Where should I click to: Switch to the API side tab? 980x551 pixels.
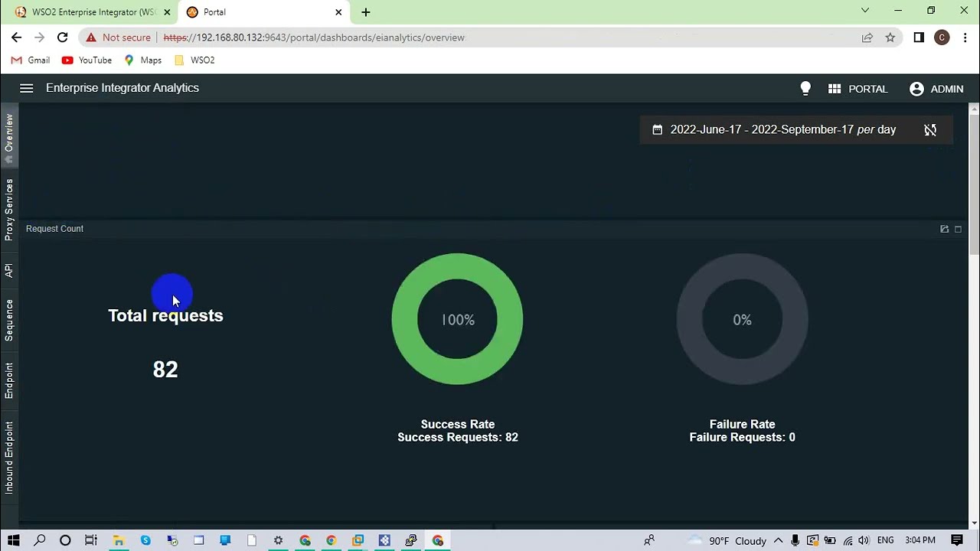coord(9,270)
